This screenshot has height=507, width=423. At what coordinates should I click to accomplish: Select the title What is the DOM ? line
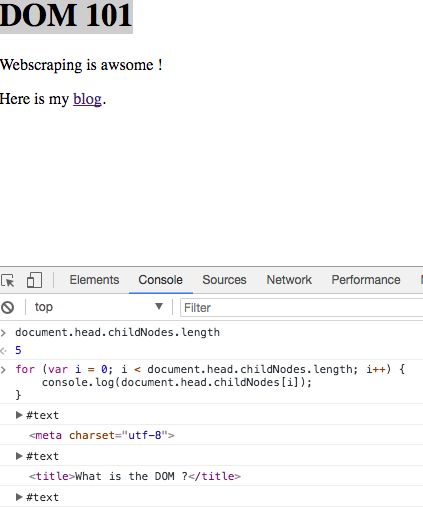pyautogui.click(x=135, y=476)
